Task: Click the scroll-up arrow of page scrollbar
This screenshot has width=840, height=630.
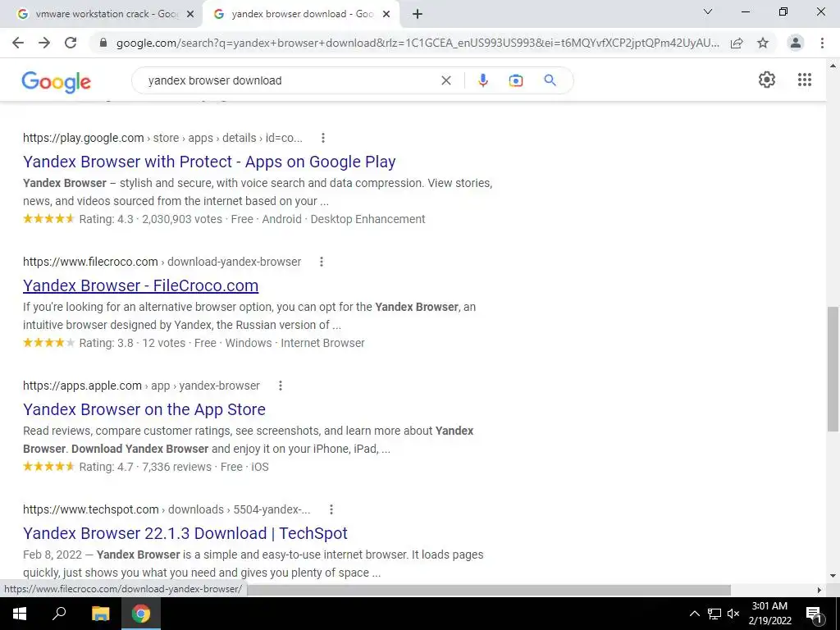Action: click(833, 66)
